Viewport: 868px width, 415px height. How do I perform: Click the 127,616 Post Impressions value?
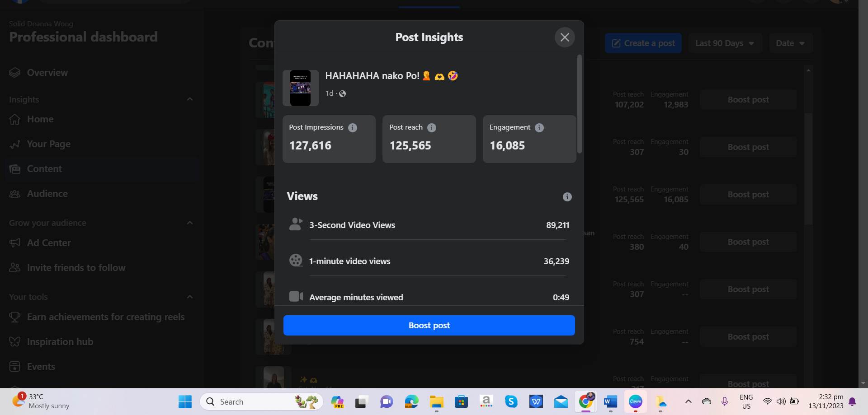pos(310,145)
